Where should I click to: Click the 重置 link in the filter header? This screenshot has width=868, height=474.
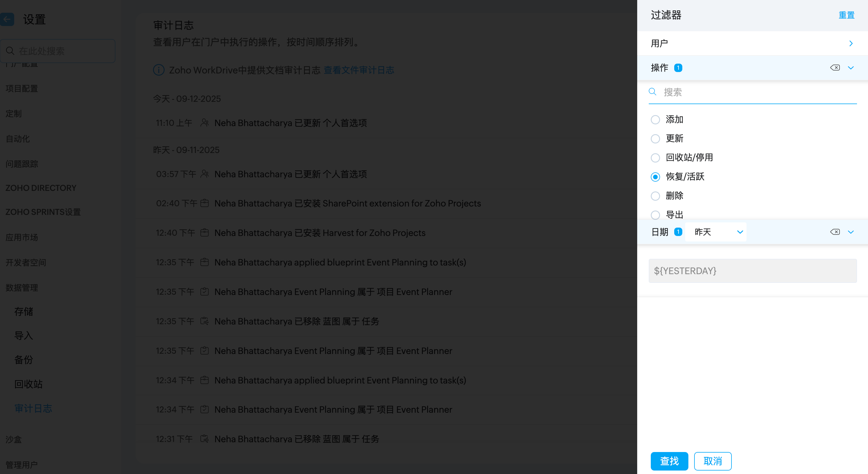(x=846, y=15)
